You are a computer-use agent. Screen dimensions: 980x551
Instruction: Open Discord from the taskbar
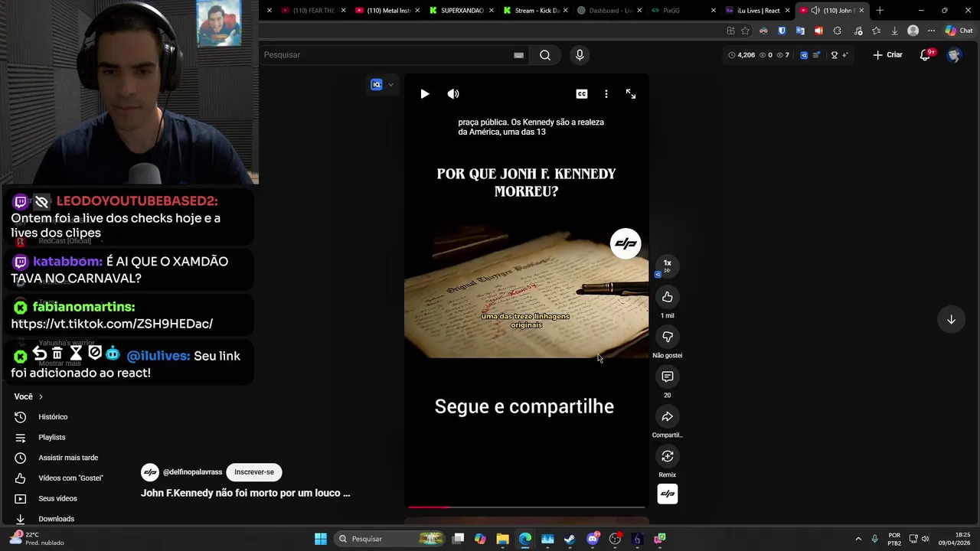coord(593,539)
